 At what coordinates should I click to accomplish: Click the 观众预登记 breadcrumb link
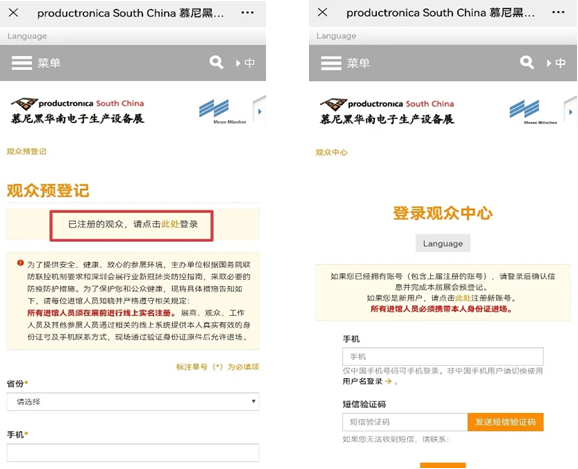27,152
